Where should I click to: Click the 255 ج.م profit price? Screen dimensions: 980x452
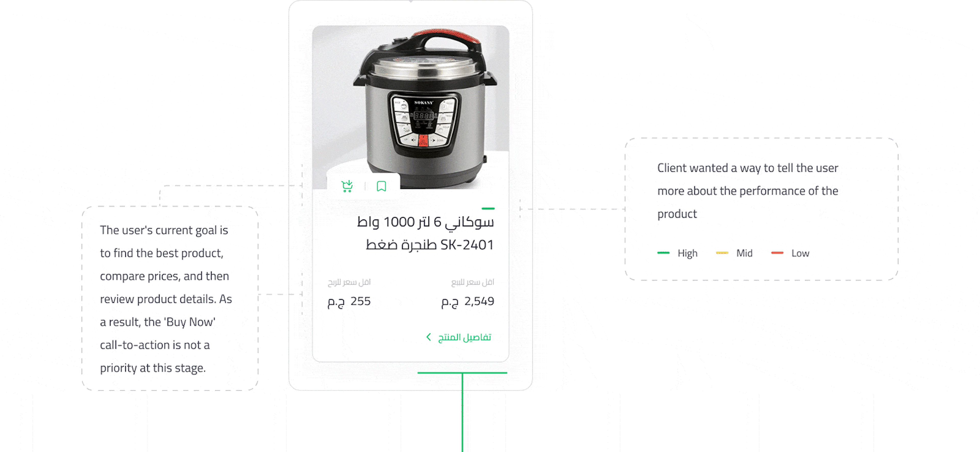point(349,301)
